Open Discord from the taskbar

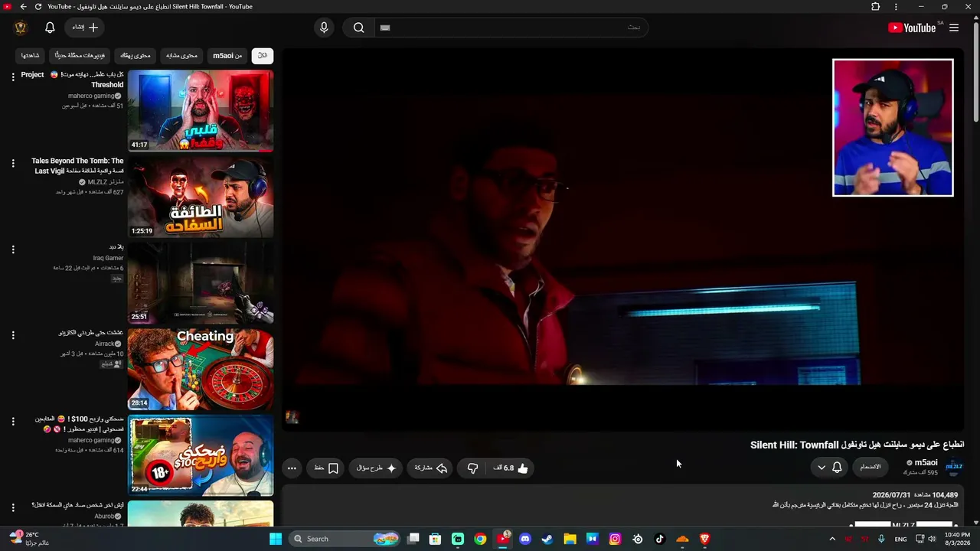tap(525, 539)
